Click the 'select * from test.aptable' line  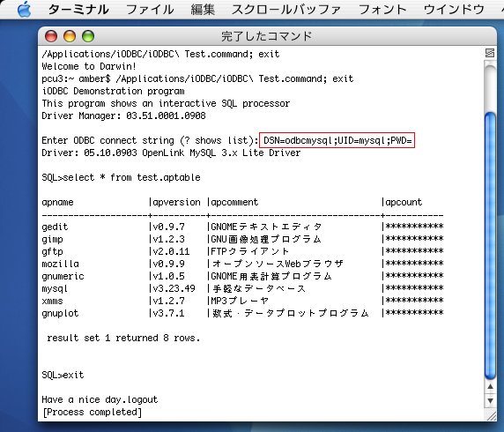tap(121, 177)
